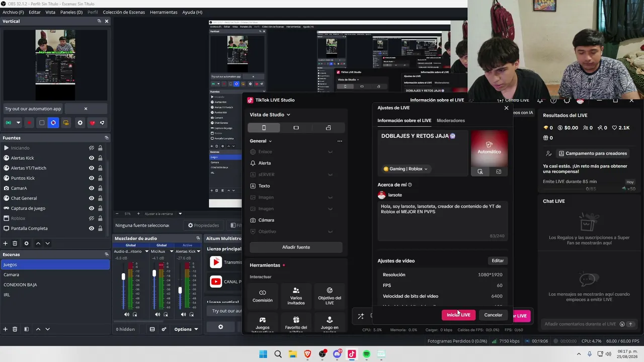
Task: Select landscape layout icon in Vista de Studio
Action: (x=296, y=128)
